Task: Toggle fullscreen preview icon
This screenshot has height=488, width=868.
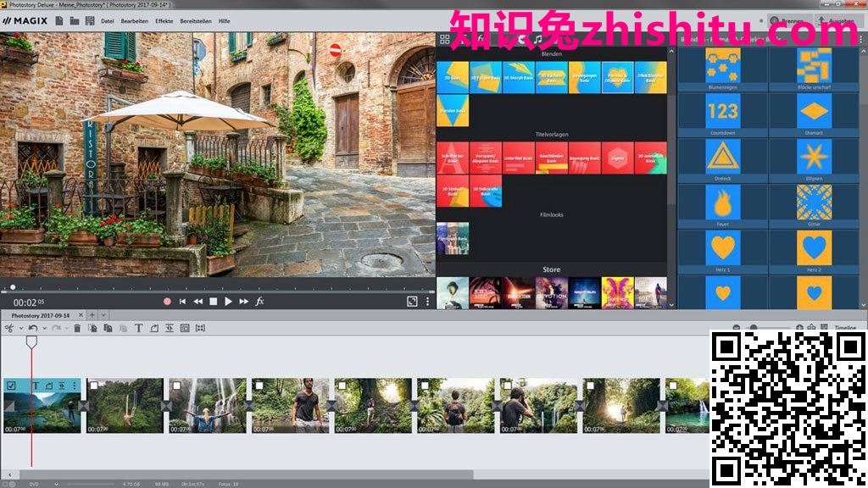Action: (412, 301)
